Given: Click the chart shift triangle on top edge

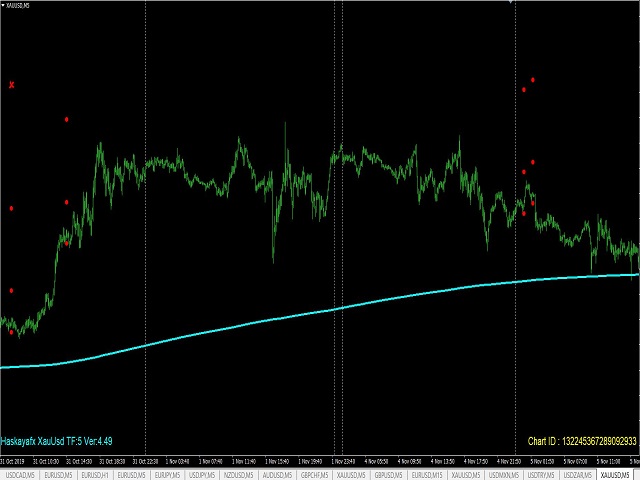Looking at the screenshot, I should [x=510, y=2].
